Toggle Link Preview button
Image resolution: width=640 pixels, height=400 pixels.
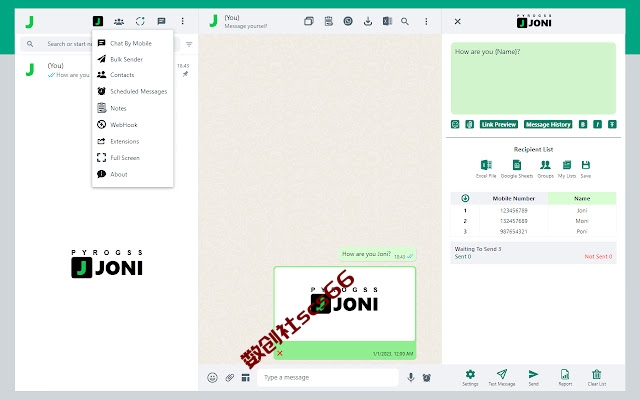[499, 124]
